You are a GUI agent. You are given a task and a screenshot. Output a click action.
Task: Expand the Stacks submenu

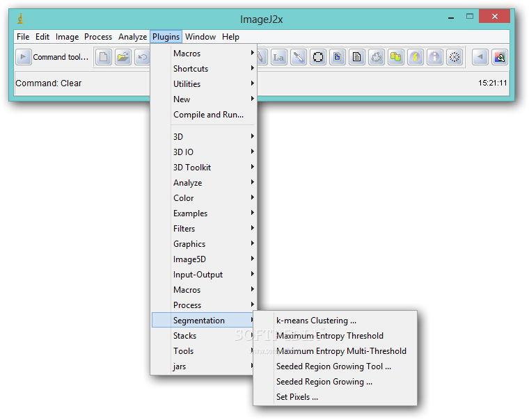(203, 336)
